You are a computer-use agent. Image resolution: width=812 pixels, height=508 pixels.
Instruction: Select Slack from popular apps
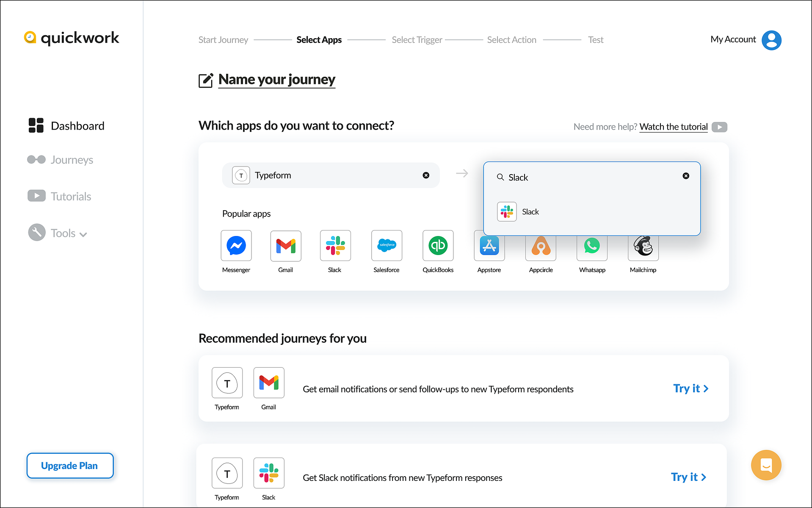pos(335,246)
